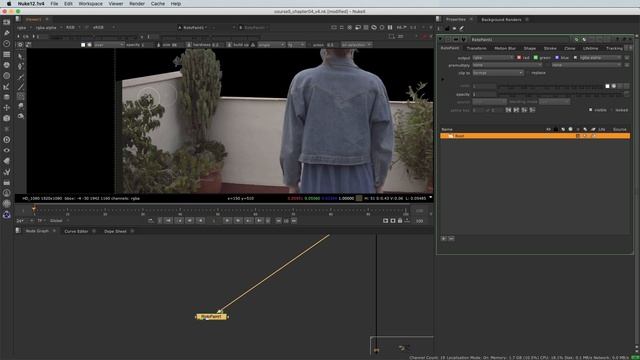The image size is (640, 360).
Task: Open the Stroke properties tab
Action: tap(550, 48)
